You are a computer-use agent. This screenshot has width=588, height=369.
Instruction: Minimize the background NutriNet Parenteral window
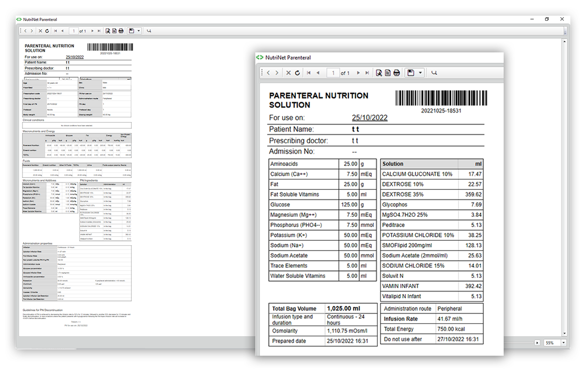pos(533,20)
